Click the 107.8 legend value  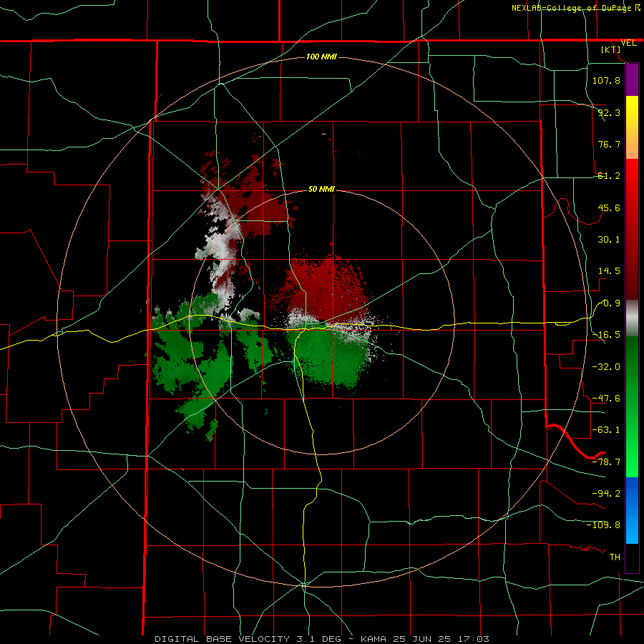606,80
